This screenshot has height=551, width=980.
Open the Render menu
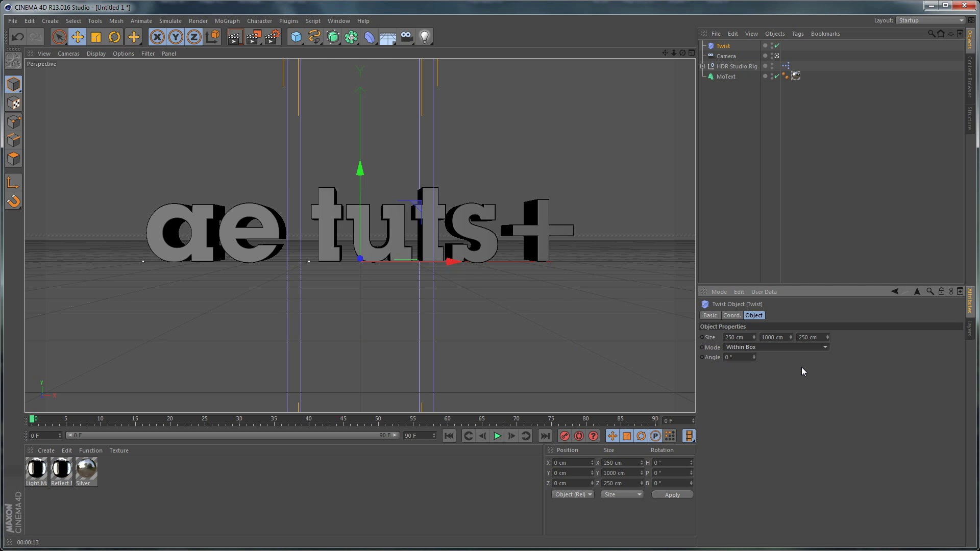(198, 21)
